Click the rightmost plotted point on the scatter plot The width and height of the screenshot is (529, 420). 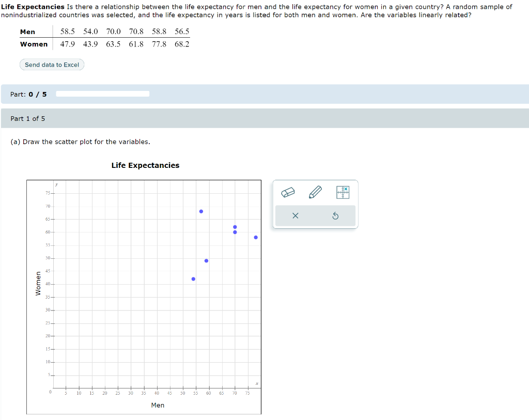pos(255,237)
